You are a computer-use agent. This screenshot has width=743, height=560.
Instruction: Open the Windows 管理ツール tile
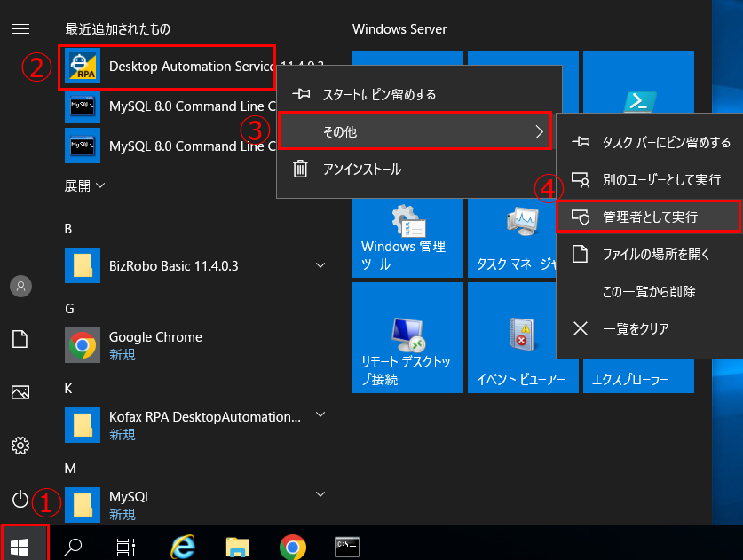(407, 238)
